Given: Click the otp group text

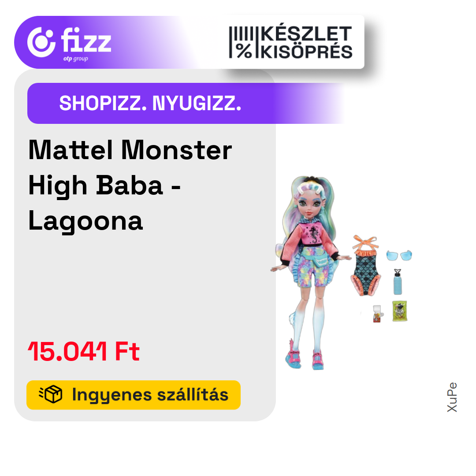Looking at the screenshot, I should point(76,59).
